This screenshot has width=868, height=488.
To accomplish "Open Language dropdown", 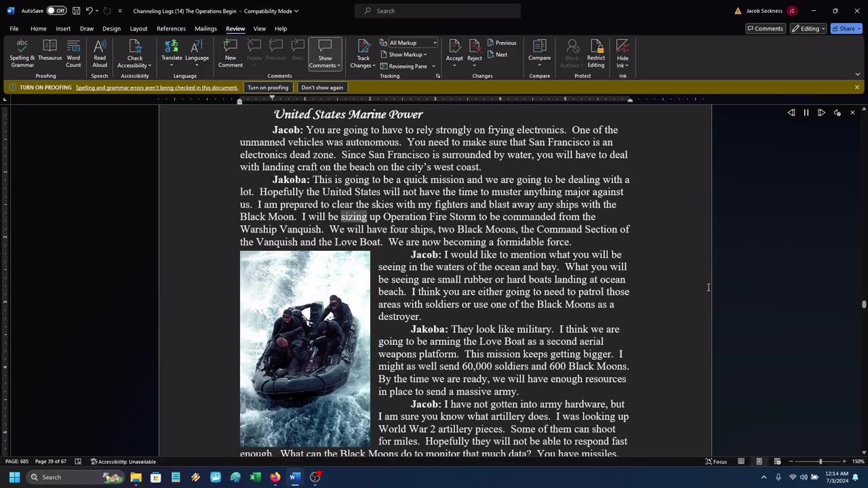I will point(197,54).
